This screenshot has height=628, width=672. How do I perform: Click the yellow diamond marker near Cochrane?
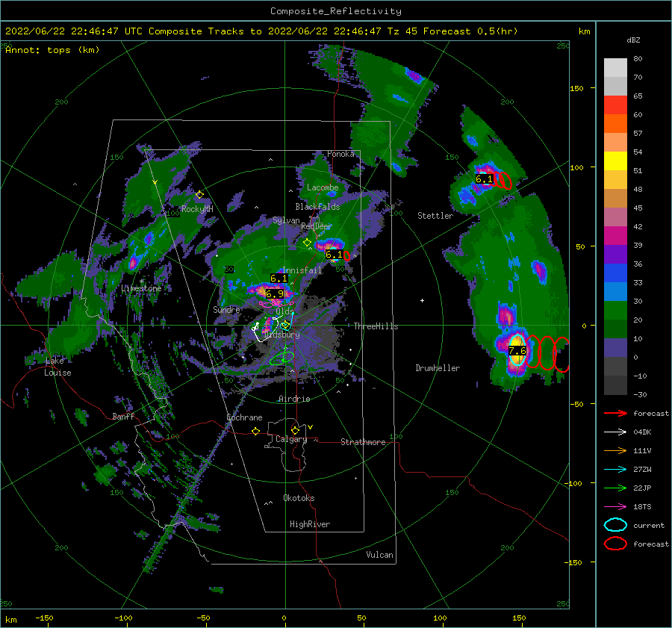tap(256, 431)
